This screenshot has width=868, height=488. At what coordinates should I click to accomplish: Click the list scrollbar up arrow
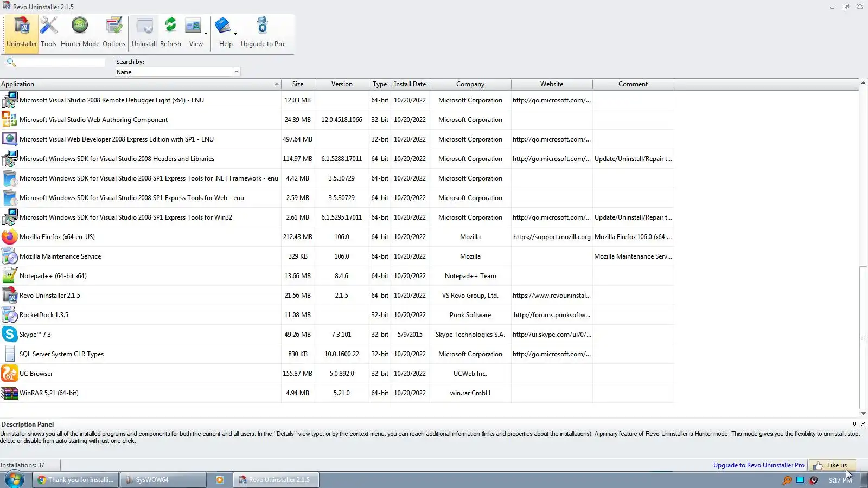pyautogui.click(x=863, y=83)
